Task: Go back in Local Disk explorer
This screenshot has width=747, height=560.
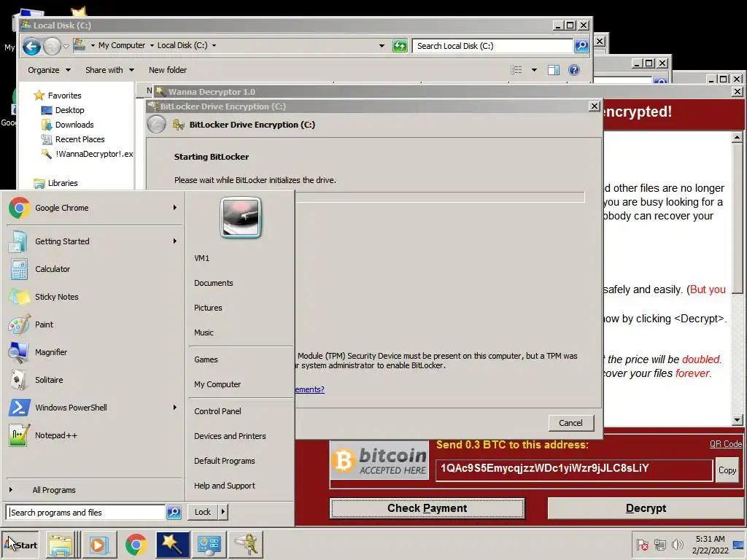Action: (31, 46)
